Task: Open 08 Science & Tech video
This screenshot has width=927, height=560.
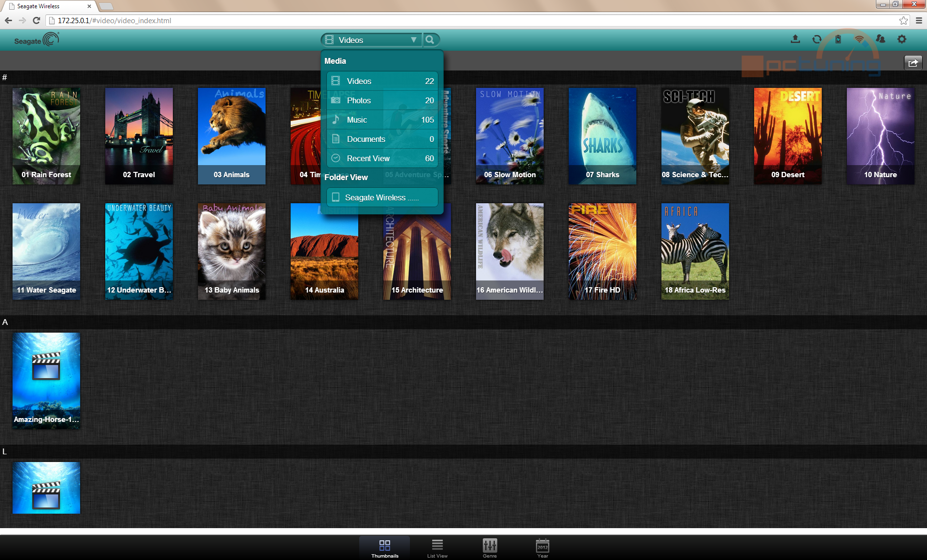Action: click(695, 136)
